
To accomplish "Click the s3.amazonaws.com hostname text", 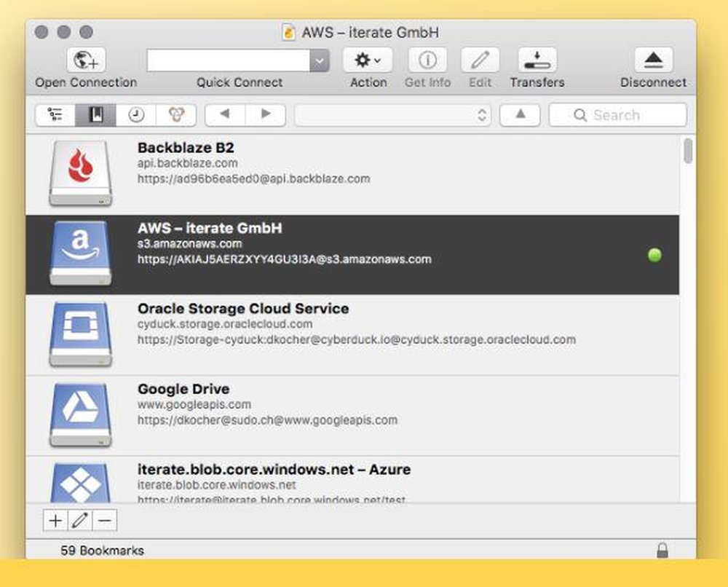I will [x=189, y=243].
